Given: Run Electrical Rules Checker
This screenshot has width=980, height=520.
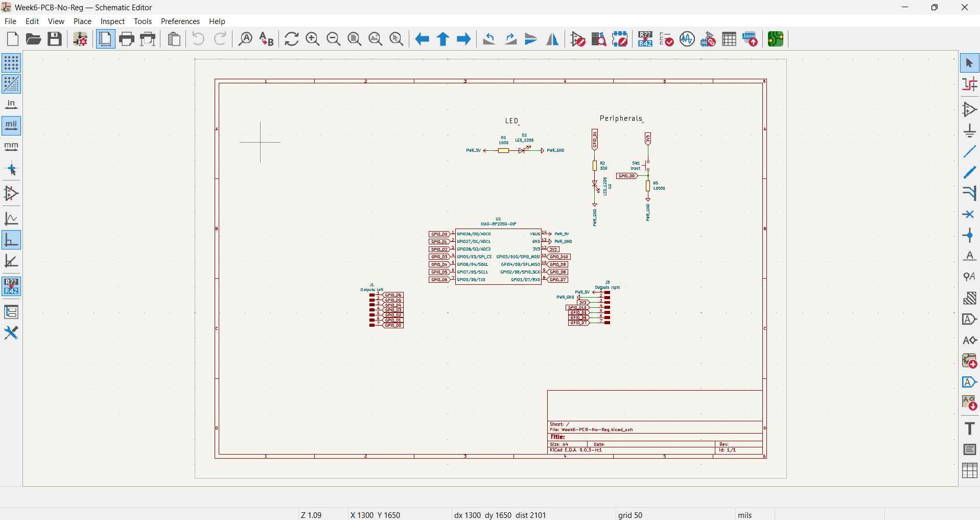Looking at the screenshot, I should (666, 39).
